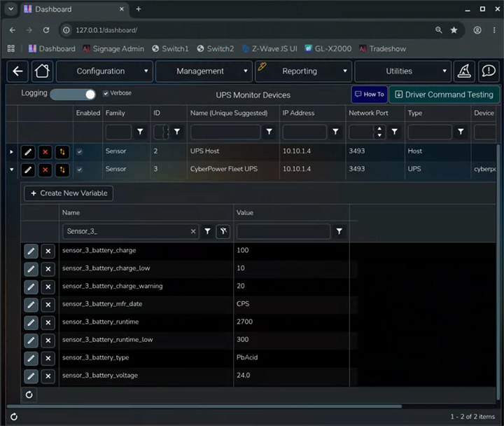Open the browser tab search chevron
The height and width of the screenshot is (426, 504).
tap(11, 9)
